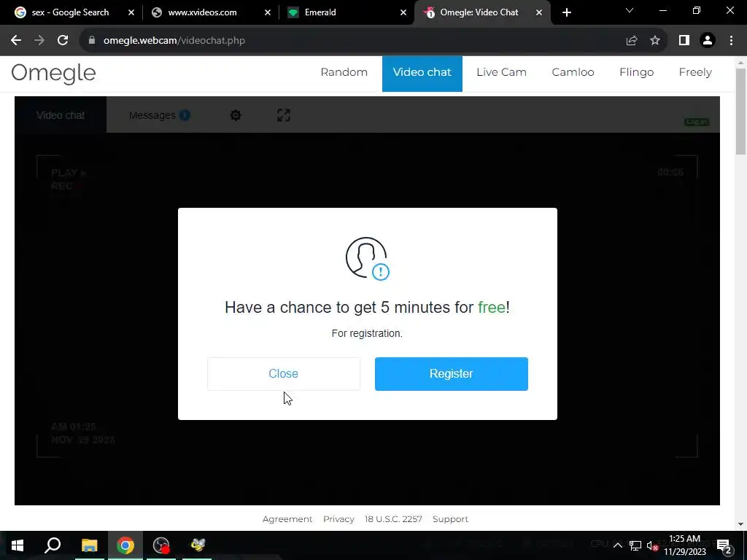The height and width of the screenshot is (560, 747).
Task: Bookmark this page with star icon
Action: [655, 41]
